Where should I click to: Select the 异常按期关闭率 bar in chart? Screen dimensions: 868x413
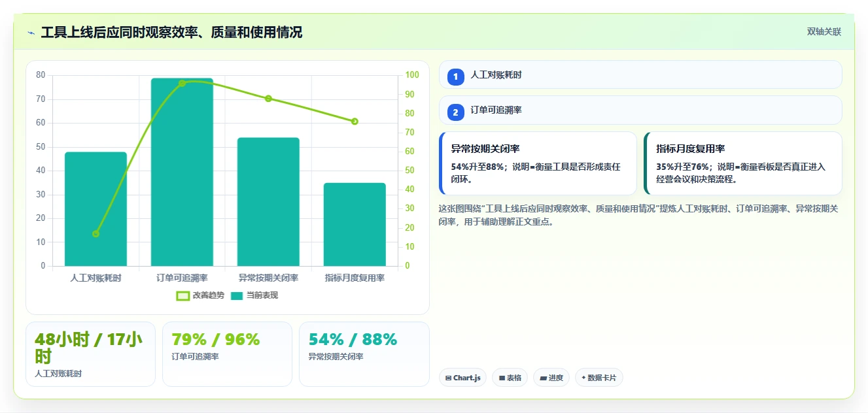point(268,202)
